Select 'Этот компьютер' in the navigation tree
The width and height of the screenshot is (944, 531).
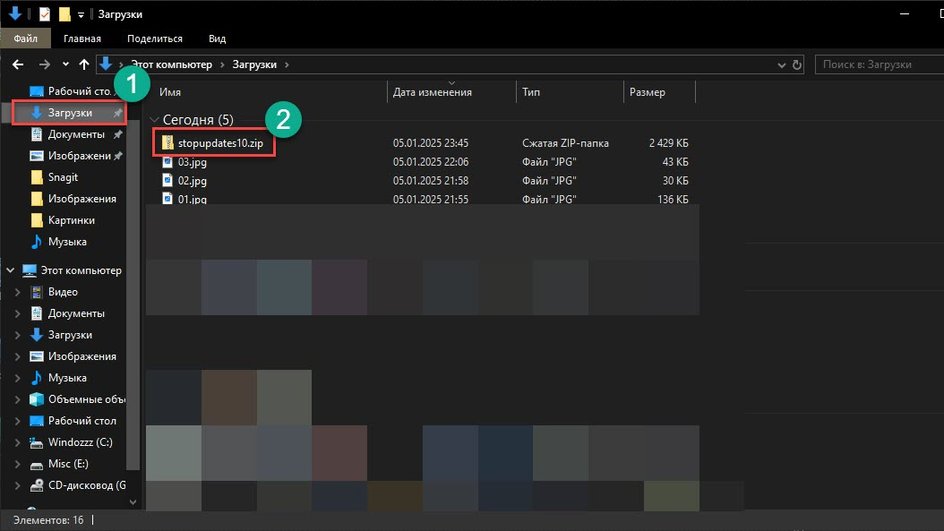tap(81, 270)
